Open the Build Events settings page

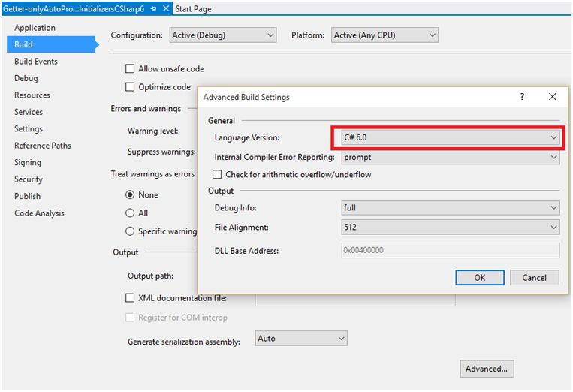pyautogui.click(x=36, y=62)
